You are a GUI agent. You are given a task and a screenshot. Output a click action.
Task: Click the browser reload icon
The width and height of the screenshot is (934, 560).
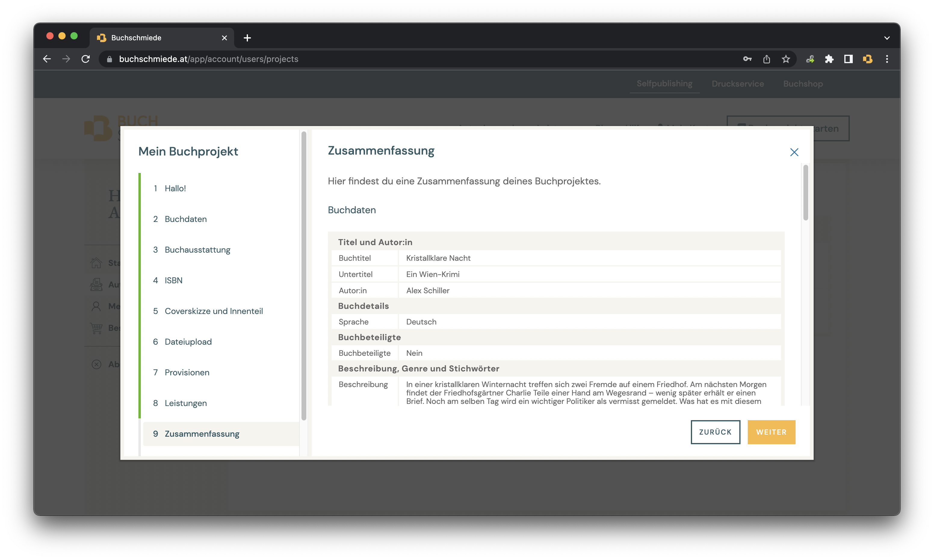coord(86,59)
